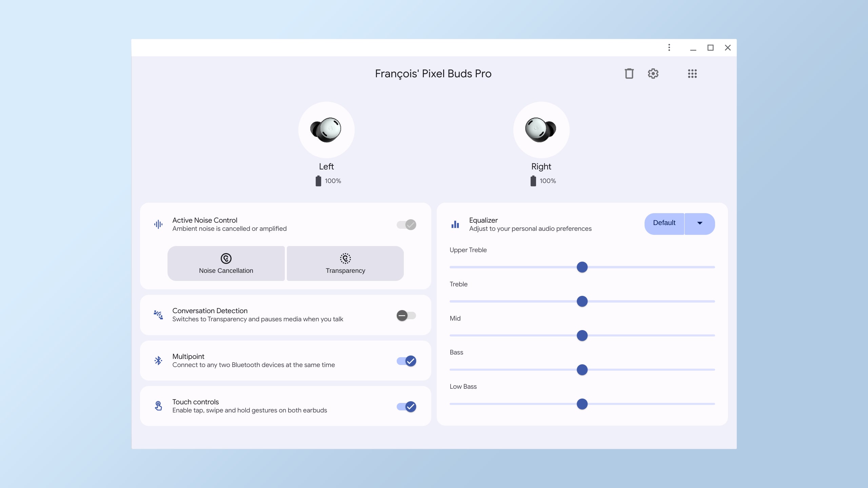This screenshot has height=488, width=868.
Task: Disable Touch controls toggle
Action: click(x=406, y=406)
